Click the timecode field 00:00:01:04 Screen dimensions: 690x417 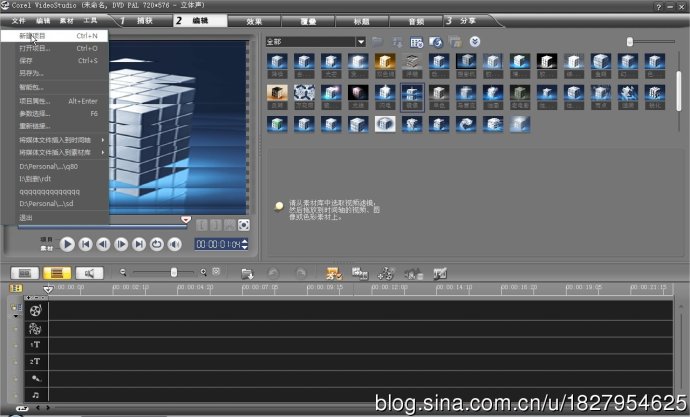pos(218,244)
